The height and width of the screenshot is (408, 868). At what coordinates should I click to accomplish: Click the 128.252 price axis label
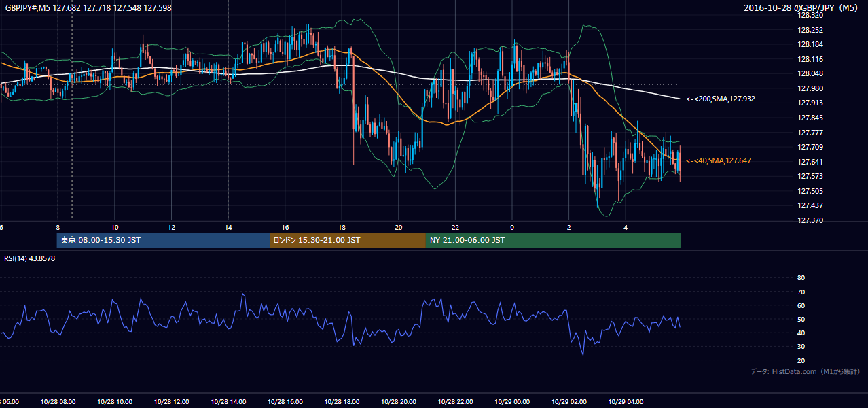point(810,30)
